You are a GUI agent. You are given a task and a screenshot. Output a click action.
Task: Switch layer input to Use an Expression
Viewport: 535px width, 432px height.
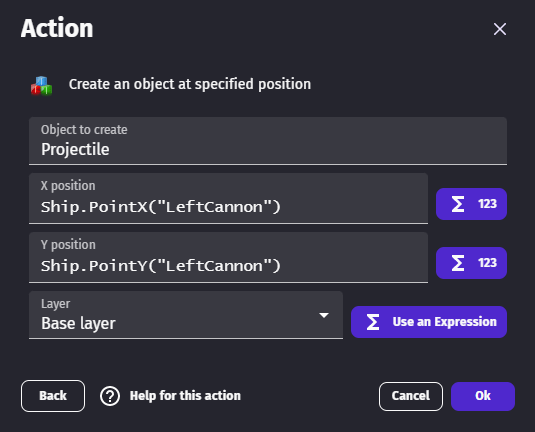point(429,322)
